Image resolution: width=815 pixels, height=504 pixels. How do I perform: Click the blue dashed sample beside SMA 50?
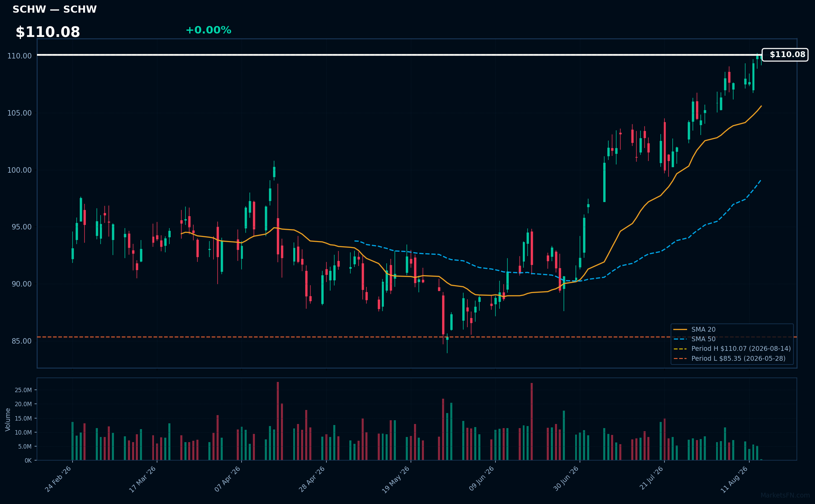(x=680, y=339)
